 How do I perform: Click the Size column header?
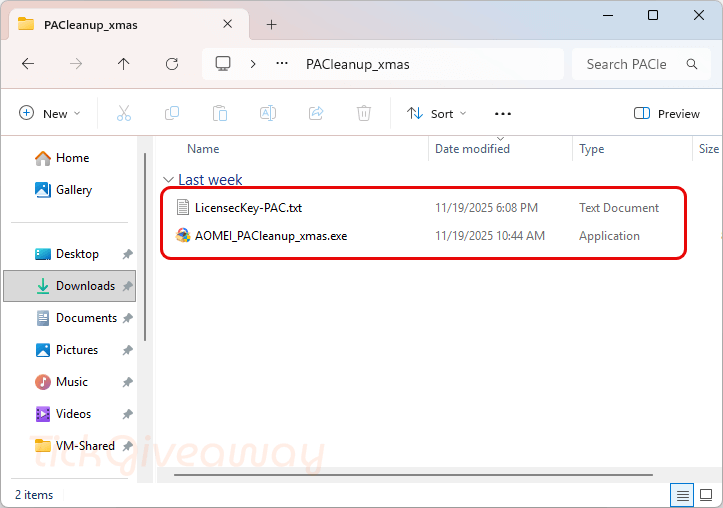(x=709, y=149)
